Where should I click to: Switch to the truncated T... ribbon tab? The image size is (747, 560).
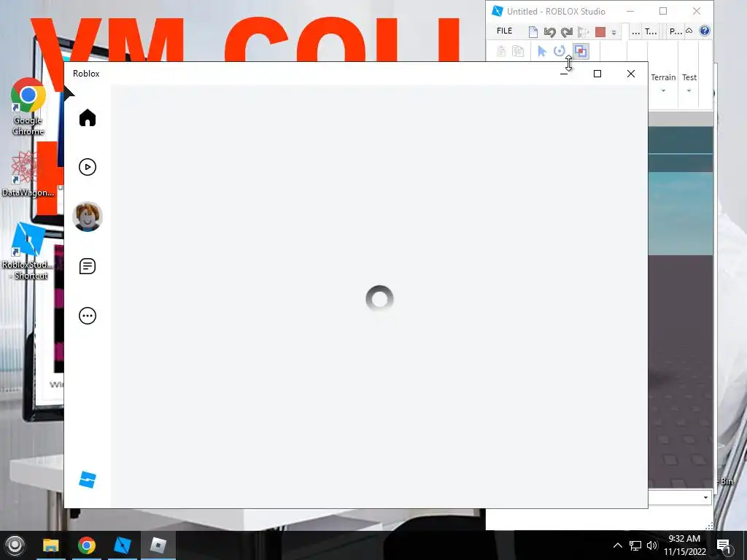click(x=651, y=31)
